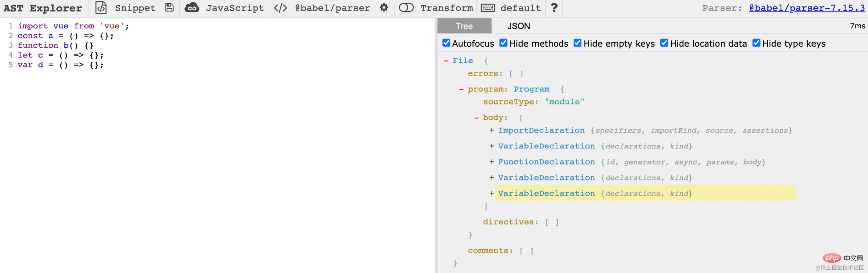The height and width of the screenshot is (273, 868).
Task: Click the save floppy disk icon
Action: [169, 8]
